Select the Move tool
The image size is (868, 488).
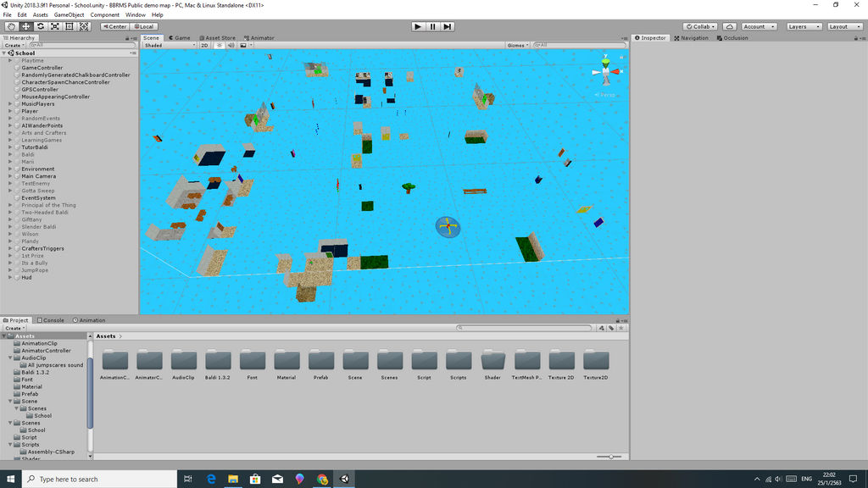click(x=25, y=26)
